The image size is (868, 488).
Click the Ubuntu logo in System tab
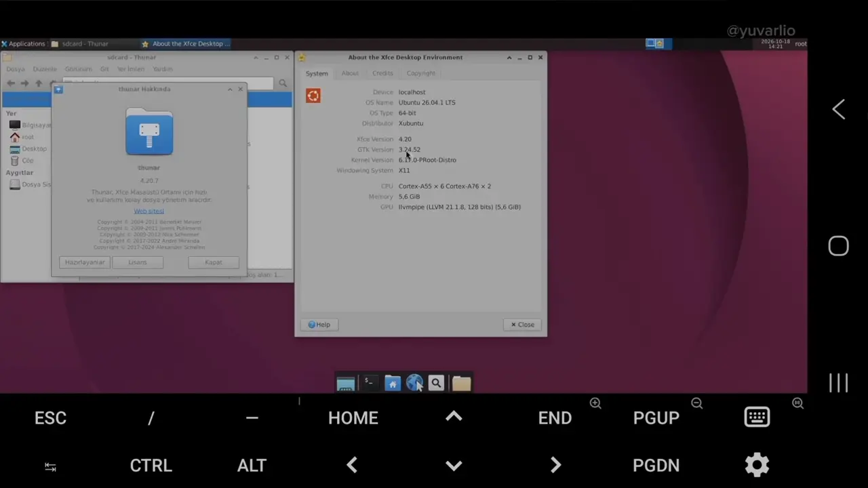click(x=313, y=96)
